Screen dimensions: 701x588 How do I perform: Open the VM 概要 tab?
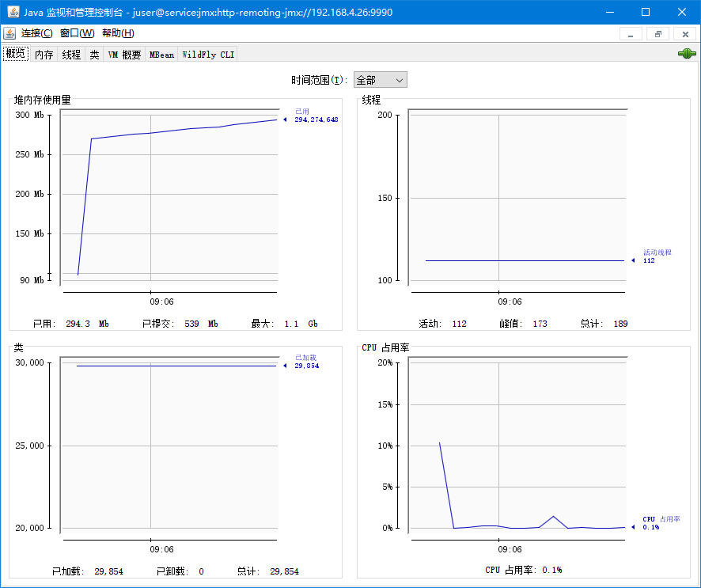click(124, 55)
